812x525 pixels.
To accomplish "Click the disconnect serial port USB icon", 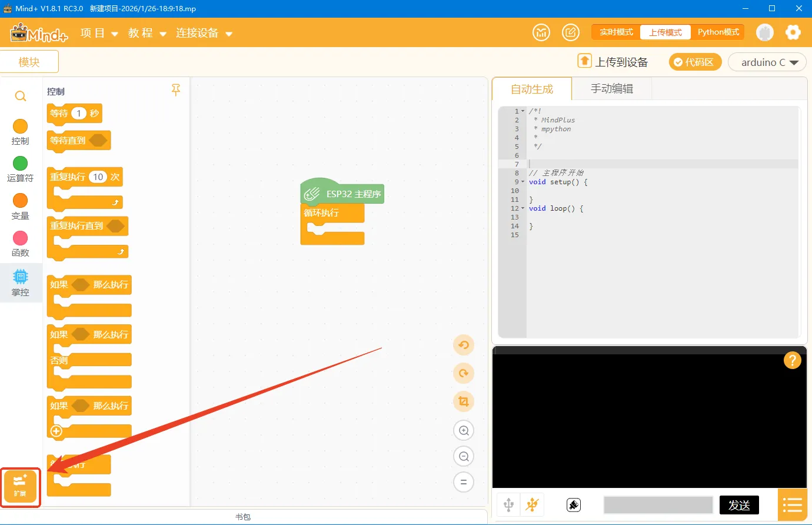I will tap(533, 504).
